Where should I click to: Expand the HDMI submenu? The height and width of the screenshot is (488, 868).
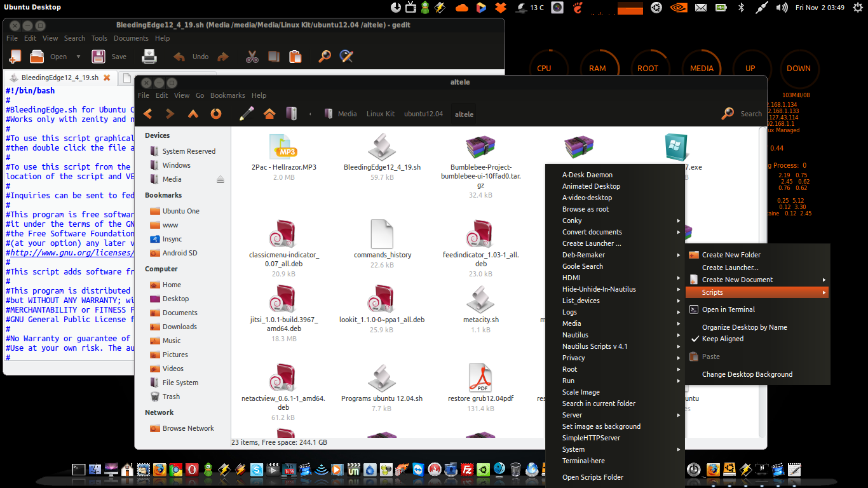pos(614,278)
